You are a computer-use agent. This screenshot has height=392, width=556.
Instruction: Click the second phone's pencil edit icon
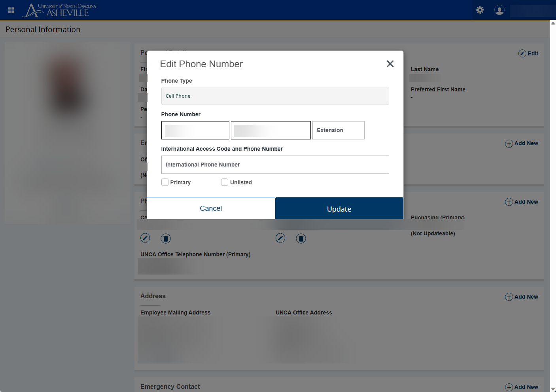(280, 238)
